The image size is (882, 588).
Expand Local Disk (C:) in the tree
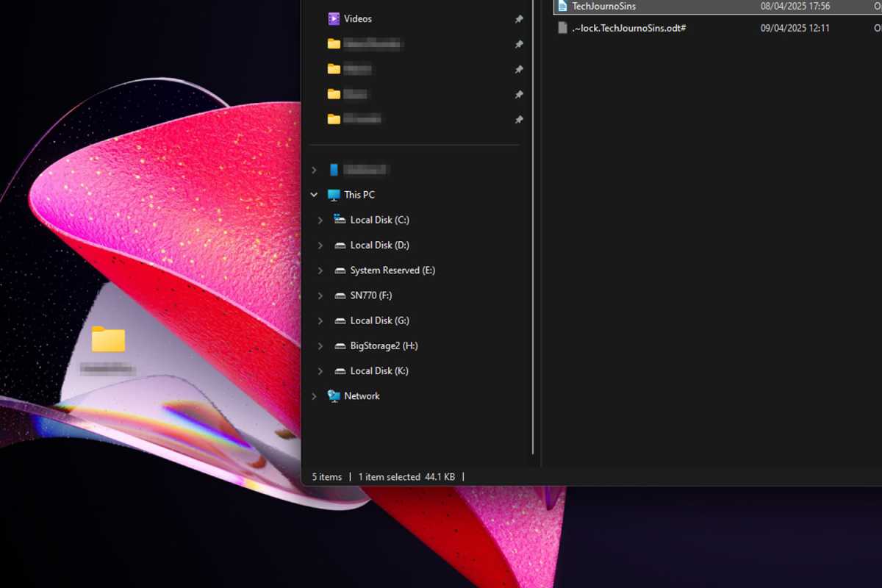pos(320,219)
